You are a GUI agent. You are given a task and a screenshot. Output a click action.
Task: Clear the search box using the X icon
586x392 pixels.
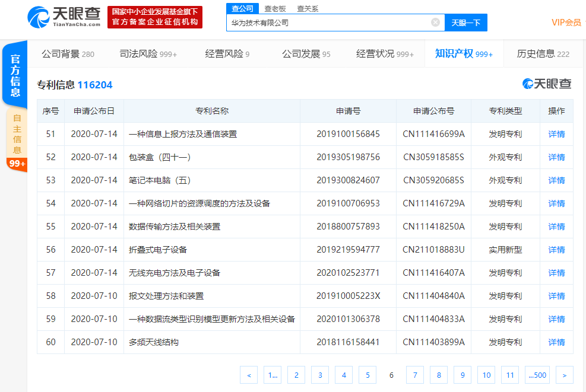(435, 22)
